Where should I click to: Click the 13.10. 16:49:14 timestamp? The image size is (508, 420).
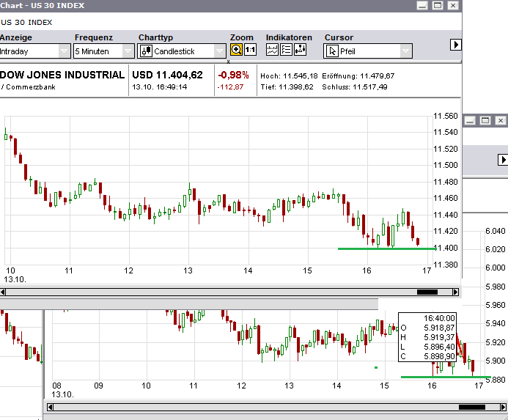[159, 86]
